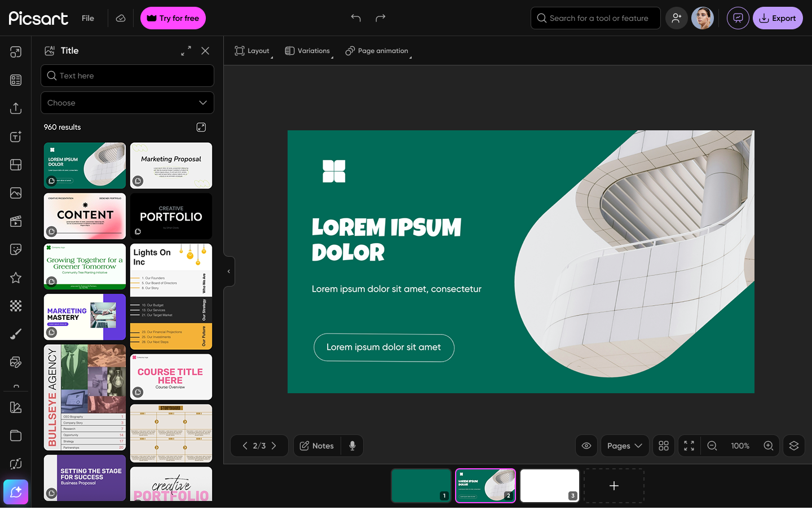Open the File menu
Image resolution: width=812 pixels, height=510 pixels.
click(x=87, y=18)
